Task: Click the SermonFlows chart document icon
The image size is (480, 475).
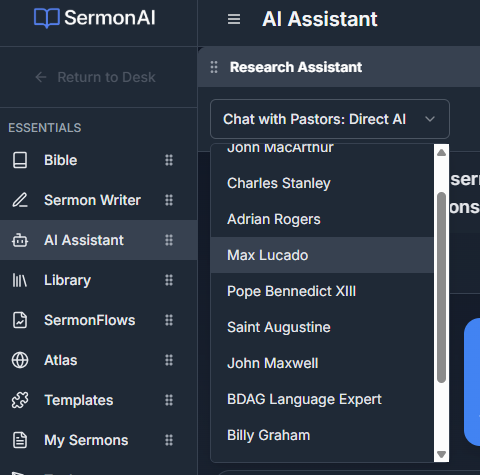Action: 20,320
